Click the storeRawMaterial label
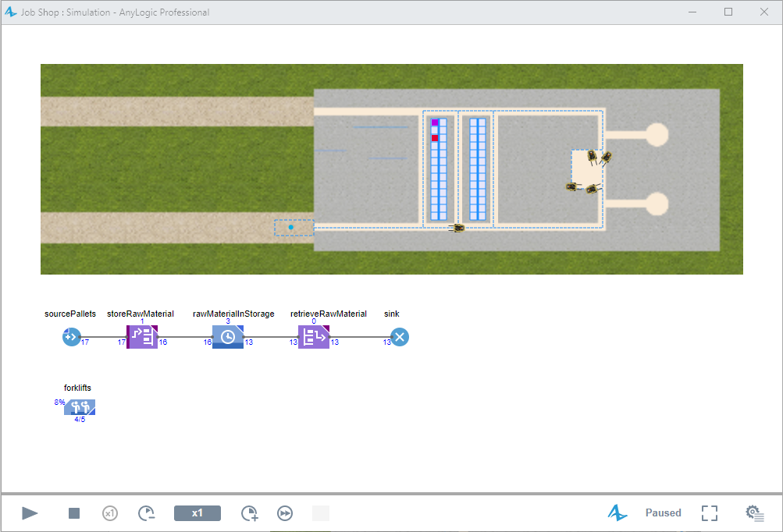This screenshot has height=532, width=783. [141, 314]
